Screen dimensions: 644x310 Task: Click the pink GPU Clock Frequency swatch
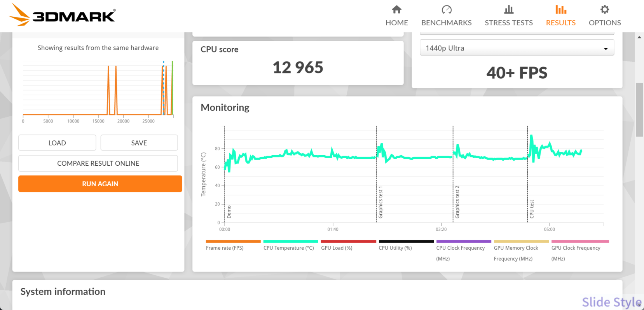point(580,242)
